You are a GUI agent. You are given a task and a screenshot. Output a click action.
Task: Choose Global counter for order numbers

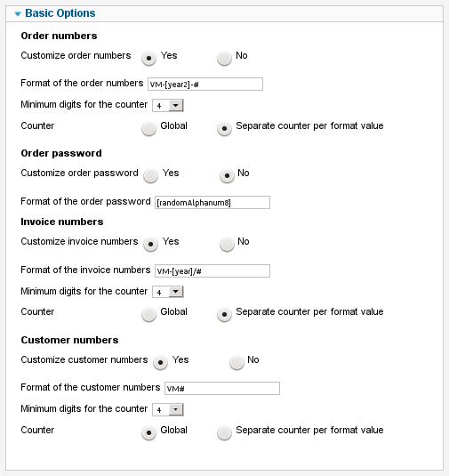pyautogui.click(x=148, y=128)
